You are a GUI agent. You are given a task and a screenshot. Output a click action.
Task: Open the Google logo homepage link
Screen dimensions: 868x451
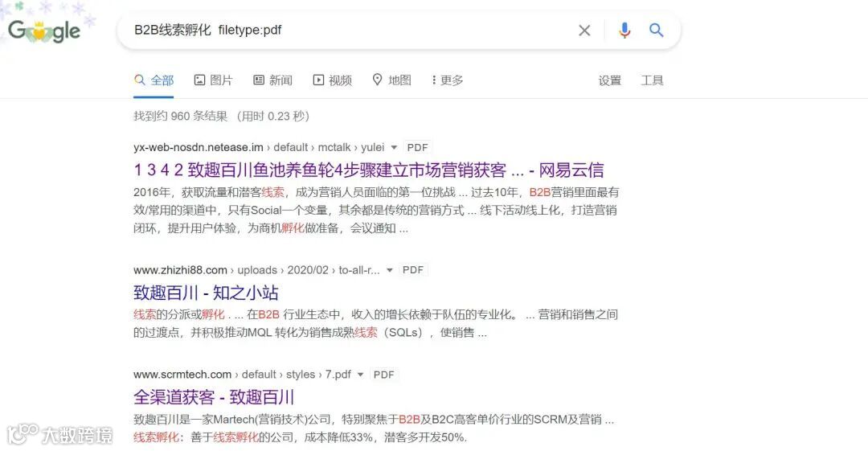pos(44,31)
